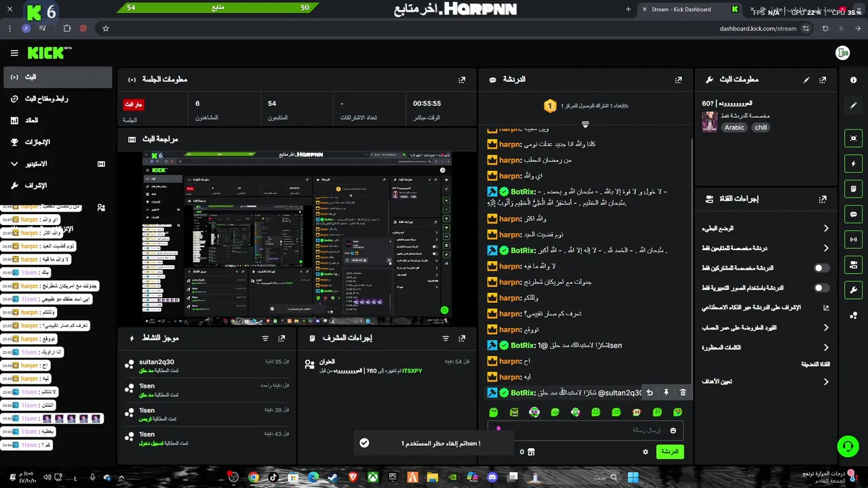Click the 00:55:55 live time value
Screen dimensions: 868x488
click(427, 104)
